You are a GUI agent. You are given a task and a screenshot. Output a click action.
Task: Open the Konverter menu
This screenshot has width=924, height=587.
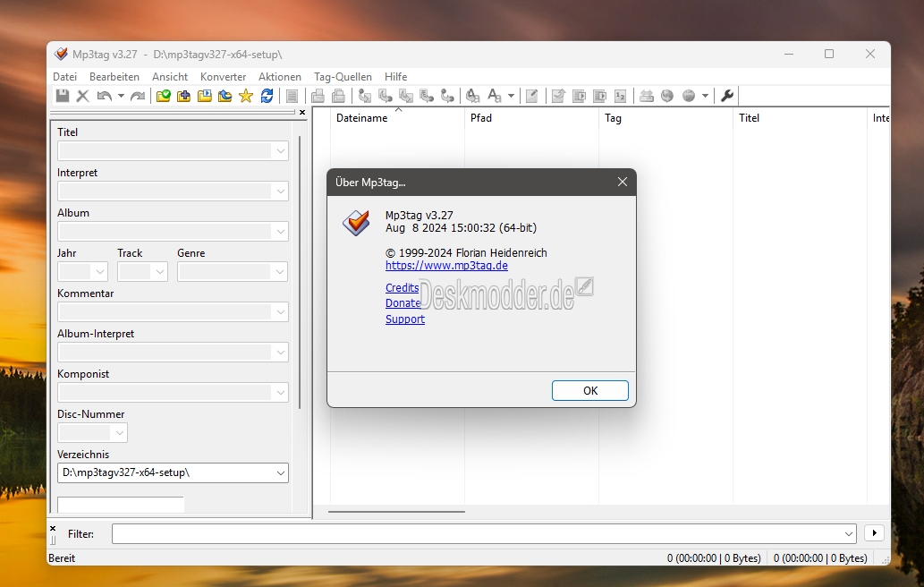point(223,77)
